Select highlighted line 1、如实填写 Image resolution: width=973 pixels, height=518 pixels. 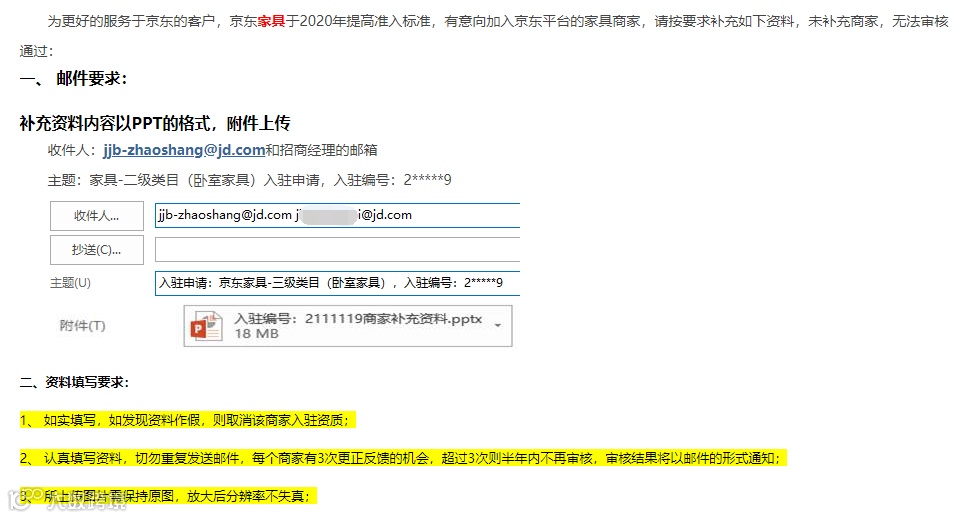point(187,420)
